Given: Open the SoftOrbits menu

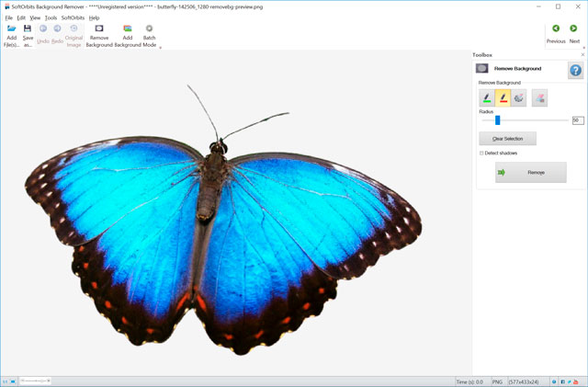Looking at the screenshot, I should pyautogui.click(x=73, y=17).
